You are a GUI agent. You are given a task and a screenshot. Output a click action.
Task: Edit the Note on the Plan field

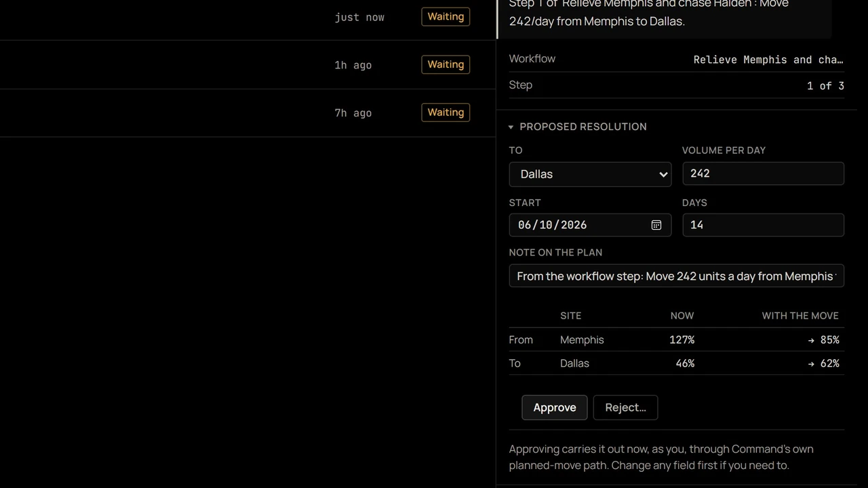[676, 276]
